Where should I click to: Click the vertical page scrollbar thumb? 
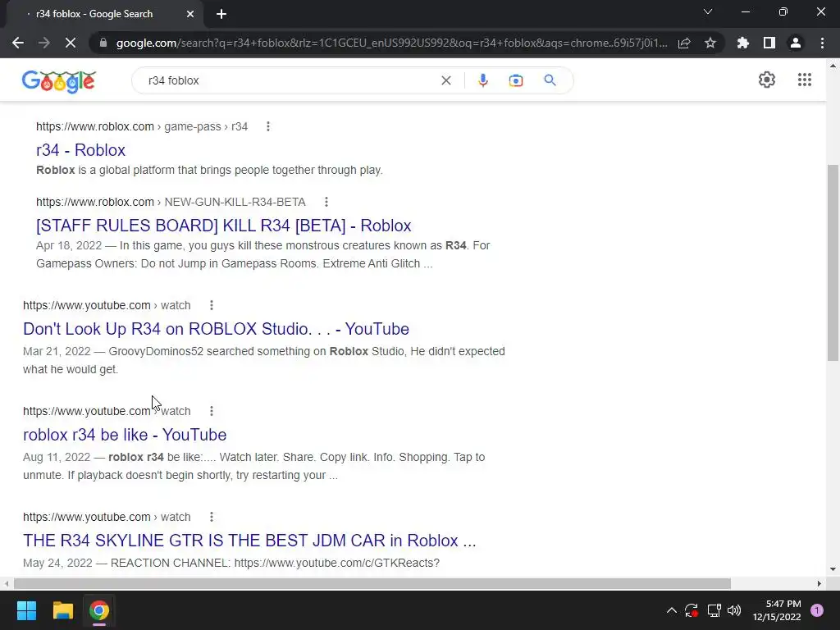(833, 262)
